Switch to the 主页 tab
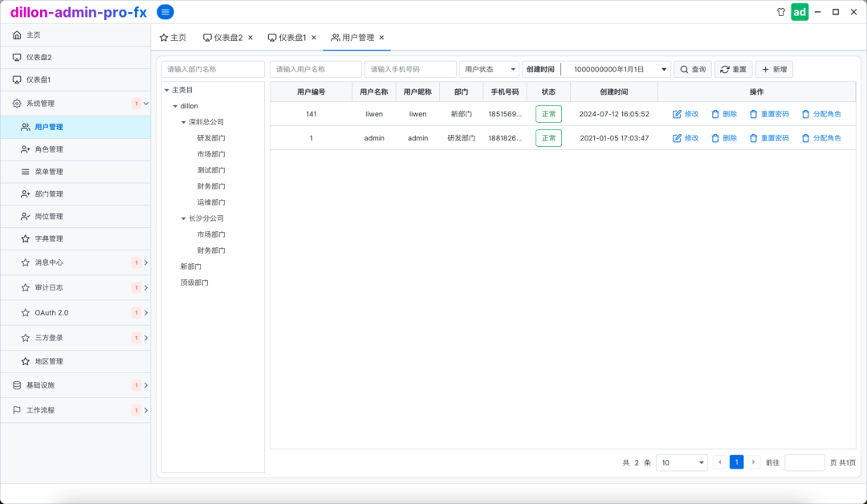The width and height of the screenshot is (867, 504). pyautogui.click(x=173, y=38)
